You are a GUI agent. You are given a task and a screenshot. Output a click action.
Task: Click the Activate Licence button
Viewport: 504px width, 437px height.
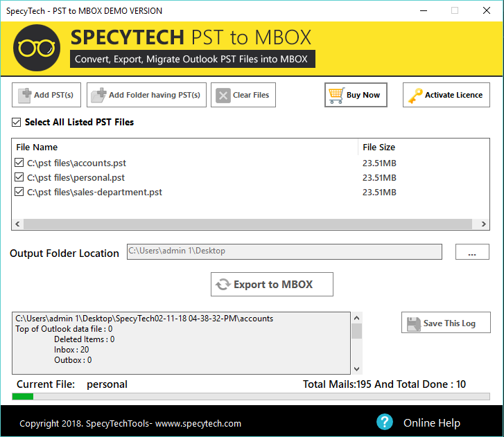coord(446,95)
